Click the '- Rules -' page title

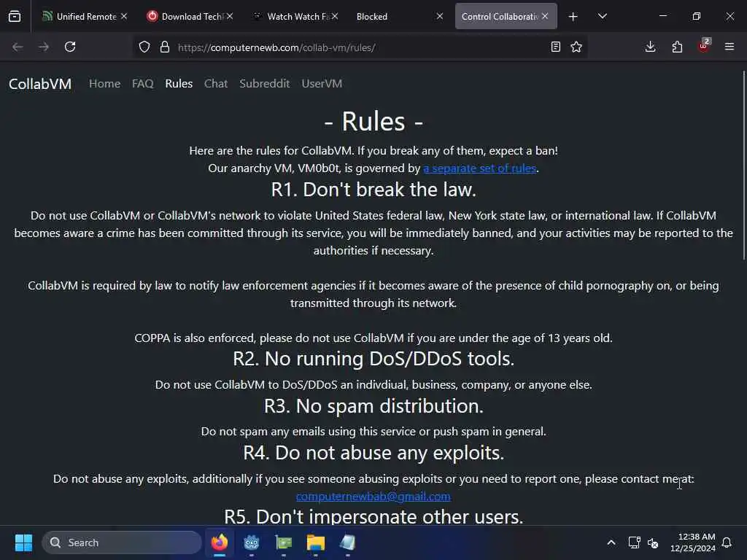pyautogui.click(x=373, y=122)
